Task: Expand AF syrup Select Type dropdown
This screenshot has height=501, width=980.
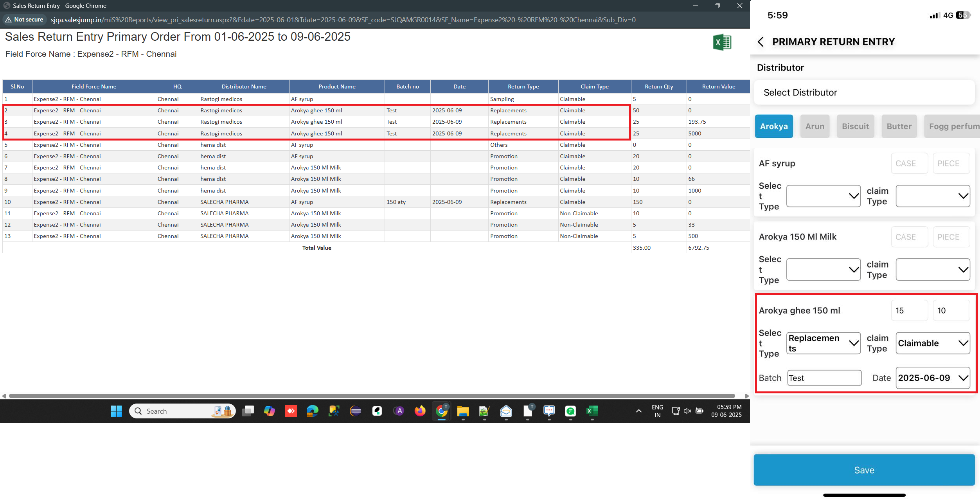Action: (x=823, y=196)
